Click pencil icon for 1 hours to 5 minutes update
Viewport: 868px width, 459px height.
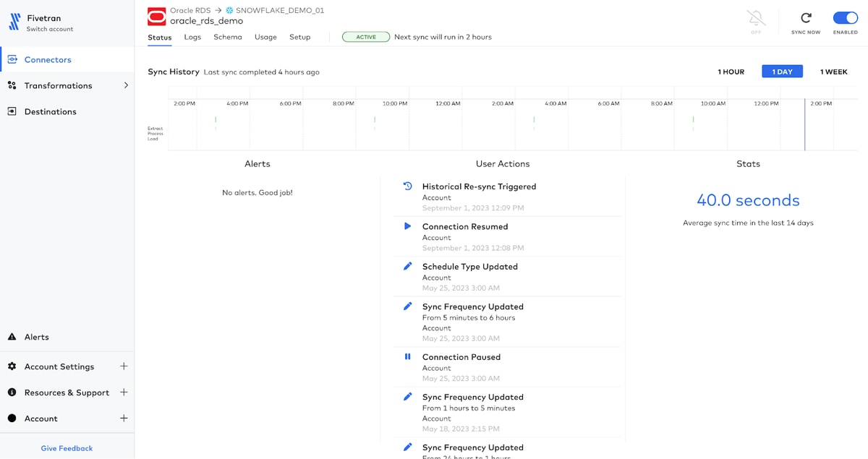(x=407, y=396)
